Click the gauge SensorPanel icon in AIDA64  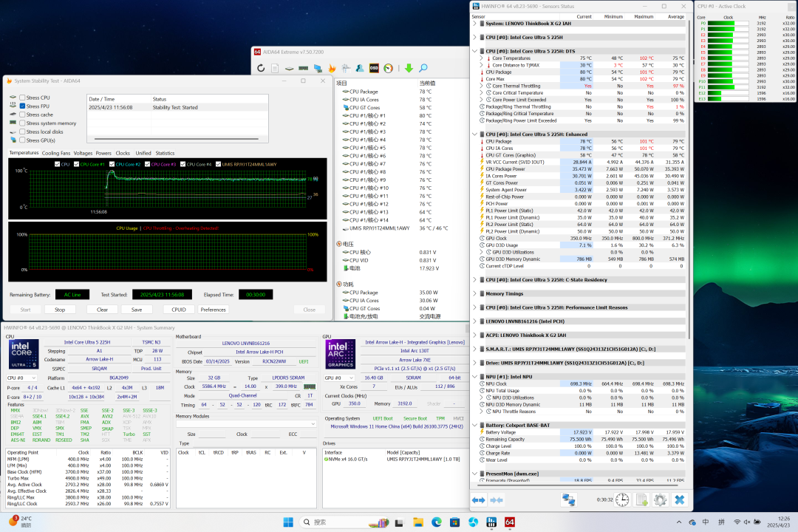pyautogui.click(x=389, y=68)
